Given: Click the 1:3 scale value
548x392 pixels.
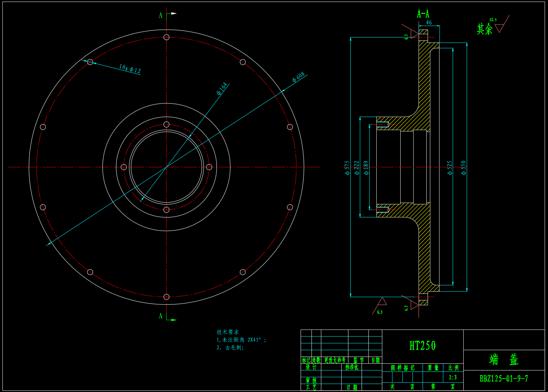Looking at the screenshot, I should (x=453, y=378).
